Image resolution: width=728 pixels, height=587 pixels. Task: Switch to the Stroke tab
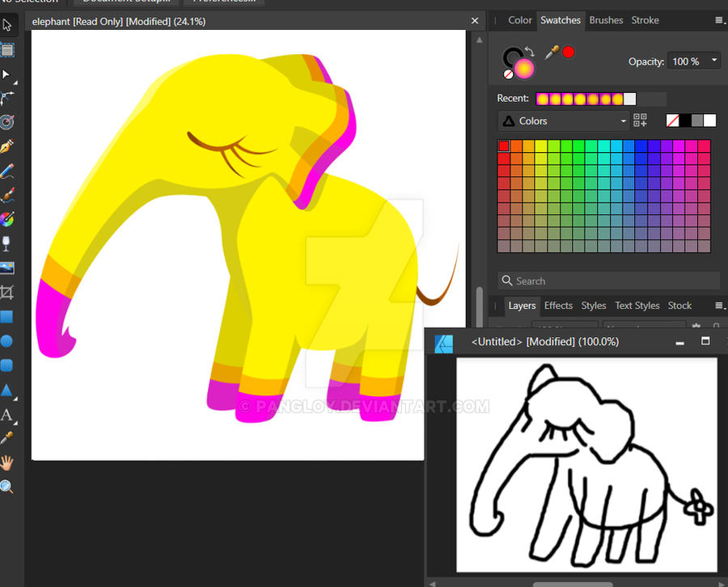pyautogui.click(x=645, y=20)
